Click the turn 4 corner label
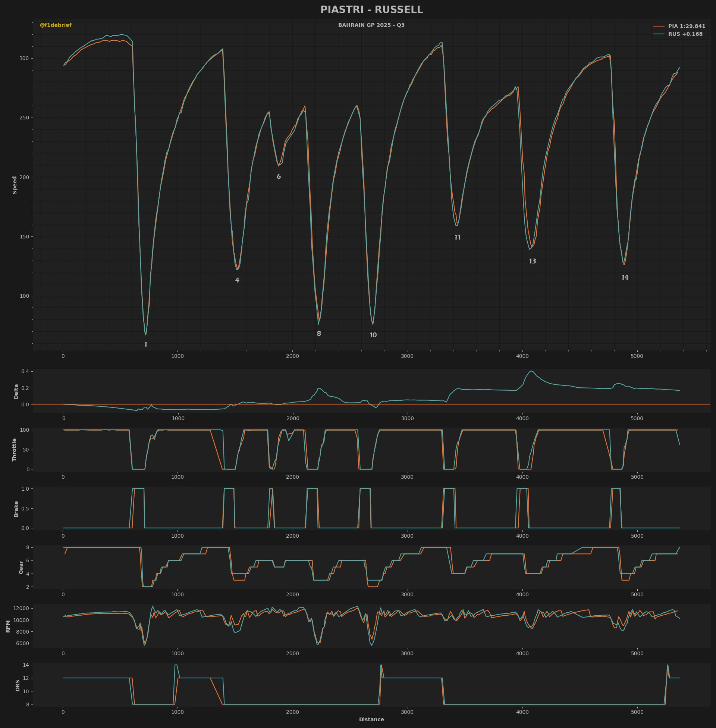Viewport: 716px width, 728px height. 237,280
